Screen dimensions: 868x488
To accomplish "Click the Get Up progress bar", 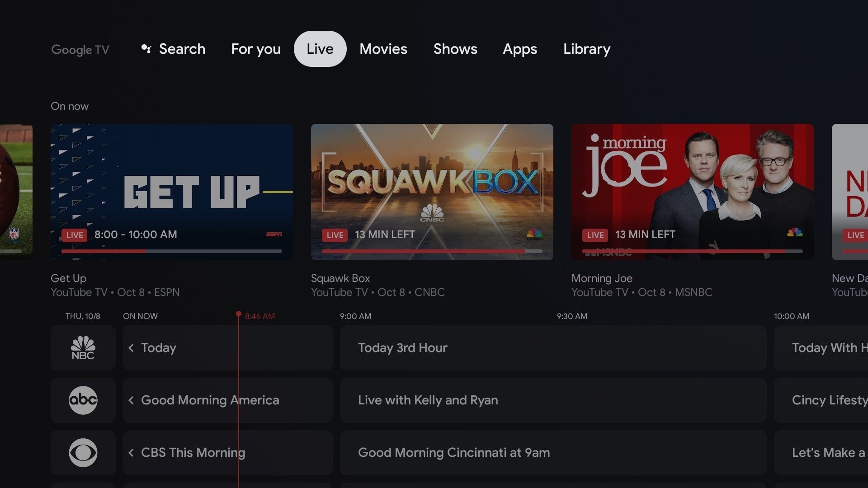I will [x=172, y=251].
